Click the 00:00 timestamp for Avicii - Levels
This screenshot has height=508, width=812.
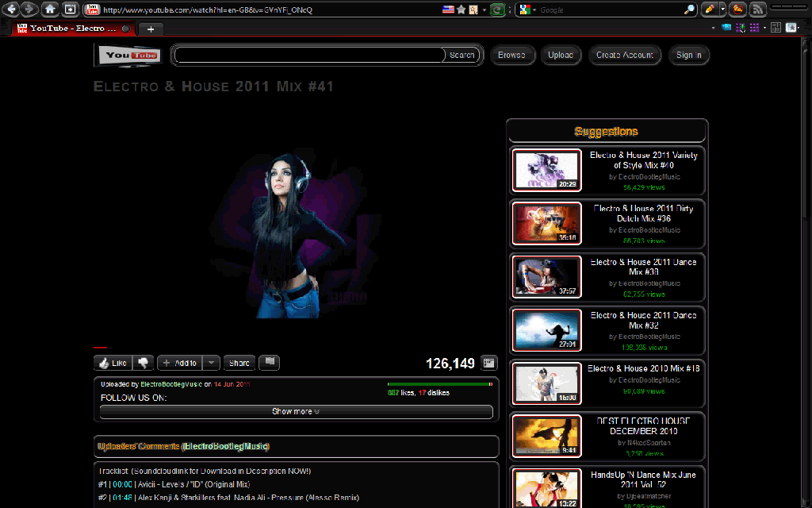click(x=122, y=484)
